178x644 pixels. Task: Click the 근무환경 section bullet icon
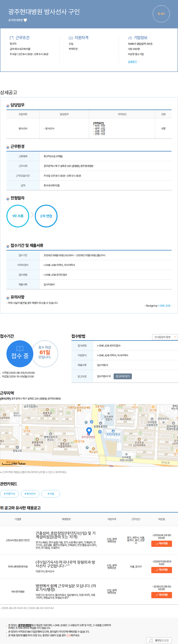click(8, 147)
